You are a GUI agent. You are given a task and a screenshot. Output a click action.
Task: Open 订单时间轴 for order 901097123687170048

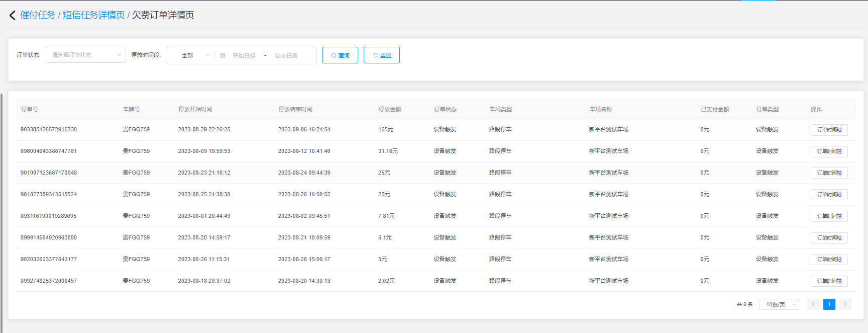coord(829,173)
